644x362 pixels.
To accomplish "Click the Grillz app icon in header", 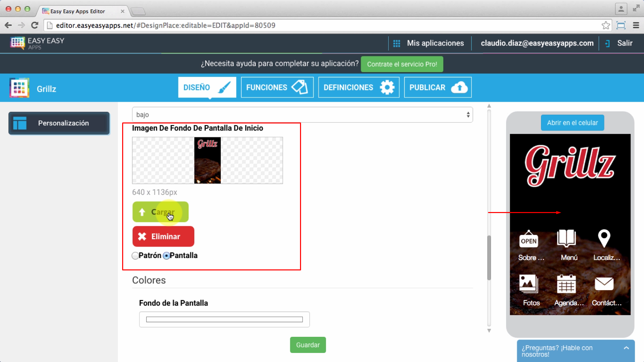I will coord(19,88).
